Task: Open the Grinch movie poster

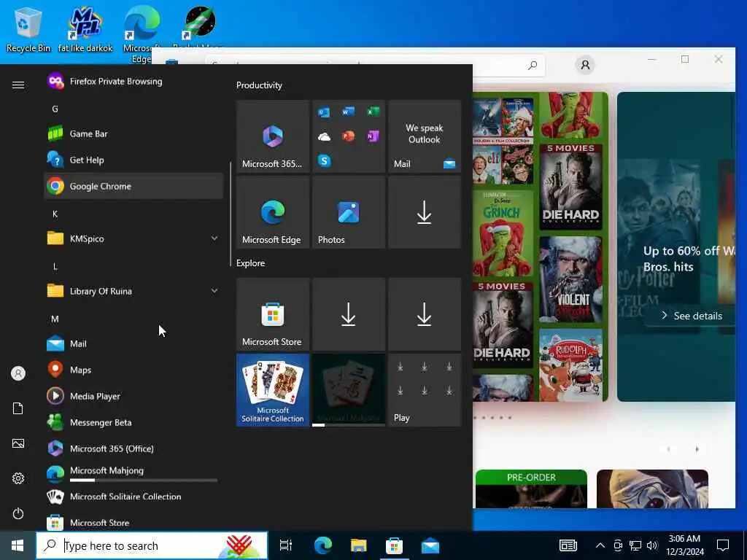Action: click(503, 233)
